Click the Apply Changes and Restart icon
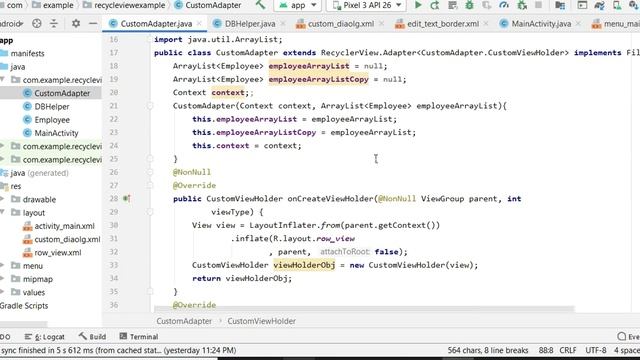 (x=435, y=5)
